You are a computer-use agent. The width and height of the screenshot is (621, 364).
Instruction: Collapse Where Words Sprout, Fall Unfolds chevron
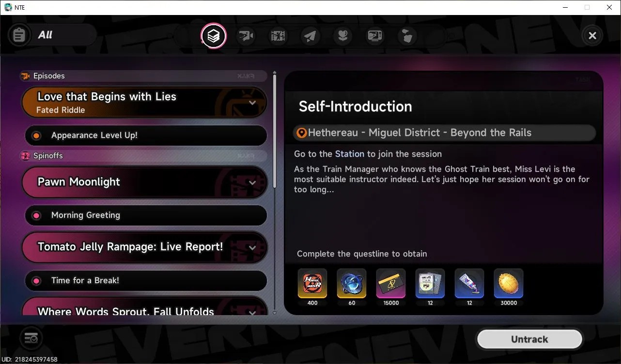[252, 313]
